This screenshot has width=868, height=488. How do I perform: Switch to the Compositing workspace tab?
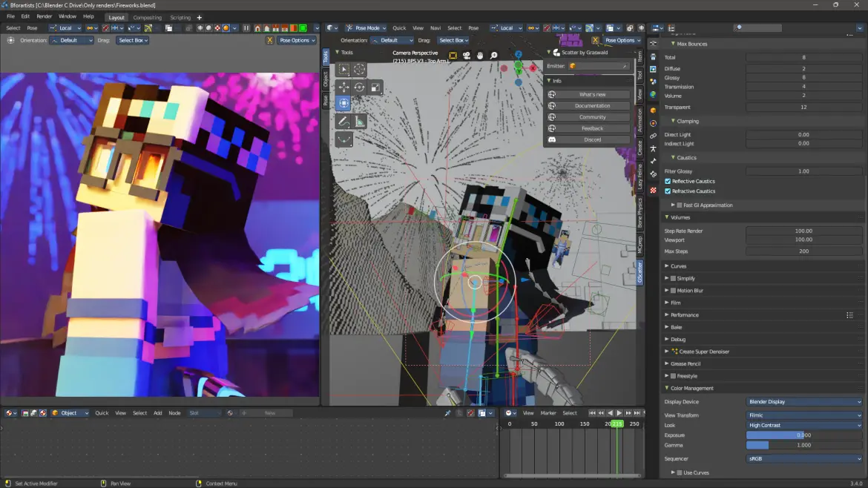(x=148, y=17)
